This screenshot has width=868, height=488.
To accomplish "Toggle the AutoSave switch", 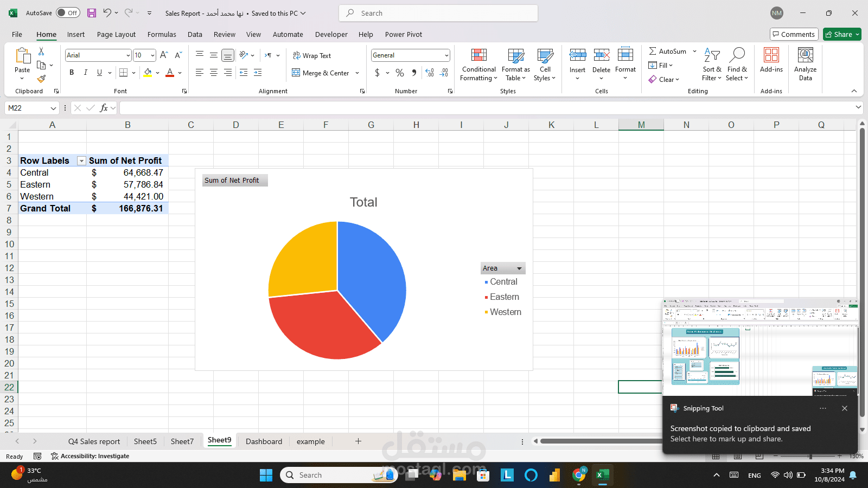I will click(68, 13).
